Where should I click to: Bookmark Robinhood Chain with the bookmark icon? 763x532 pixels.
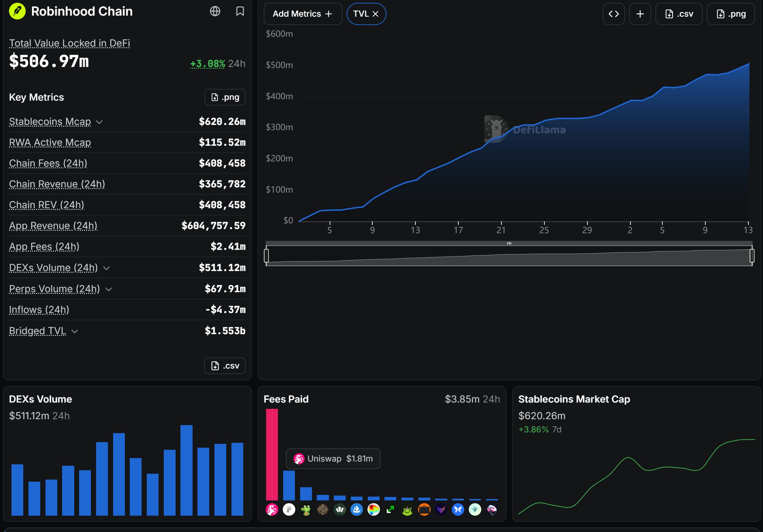tap(240, 11)
